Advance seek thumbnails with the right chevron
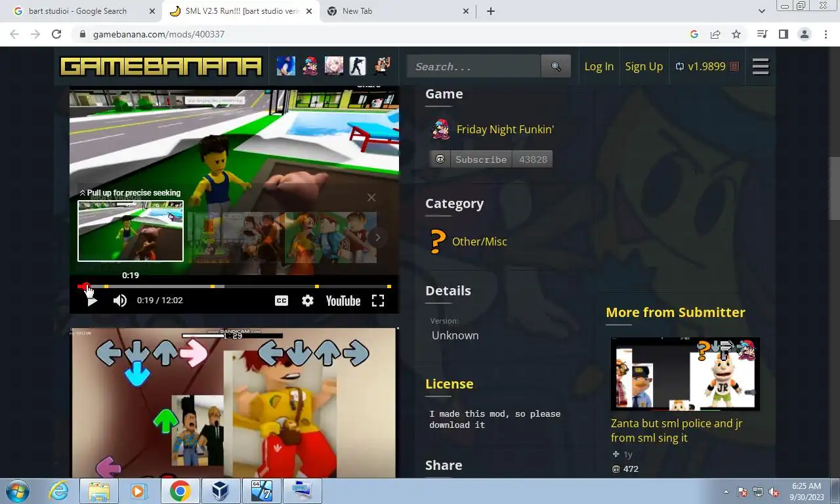This screenshot has height=504, width=840. 378,238
